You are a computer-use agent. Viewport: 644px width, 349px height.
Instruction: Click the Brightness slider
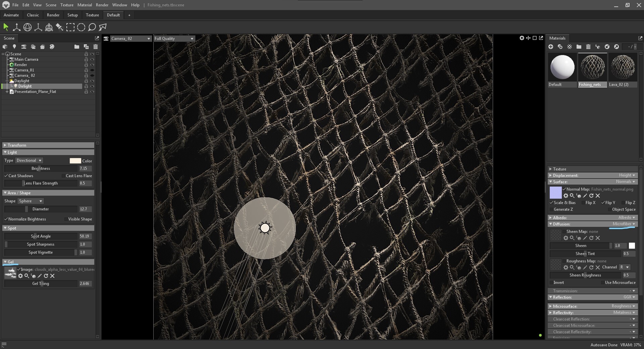(41, 168)
